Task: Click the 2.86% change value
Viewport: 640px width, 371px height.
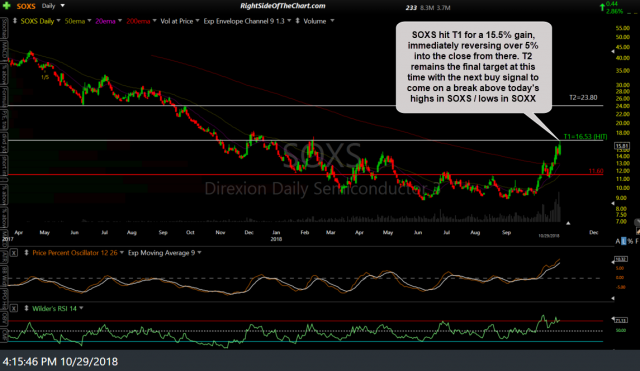Action: pos(615,11)
